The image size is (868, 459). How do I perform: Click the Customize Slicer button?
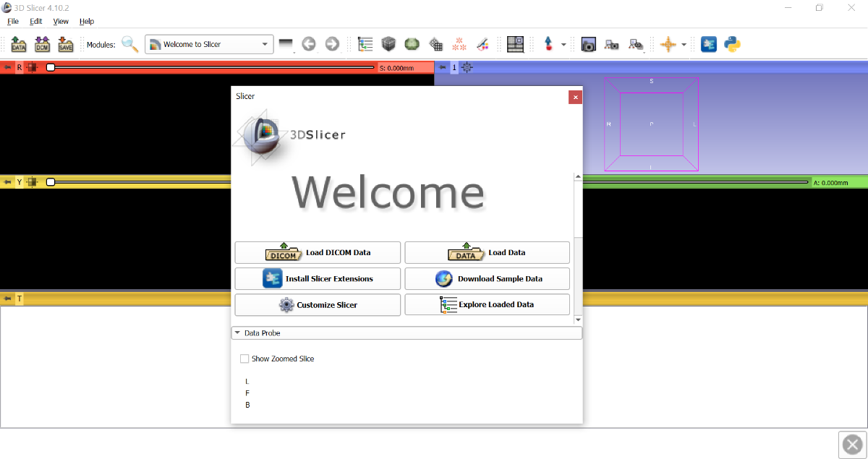[318, 305]
